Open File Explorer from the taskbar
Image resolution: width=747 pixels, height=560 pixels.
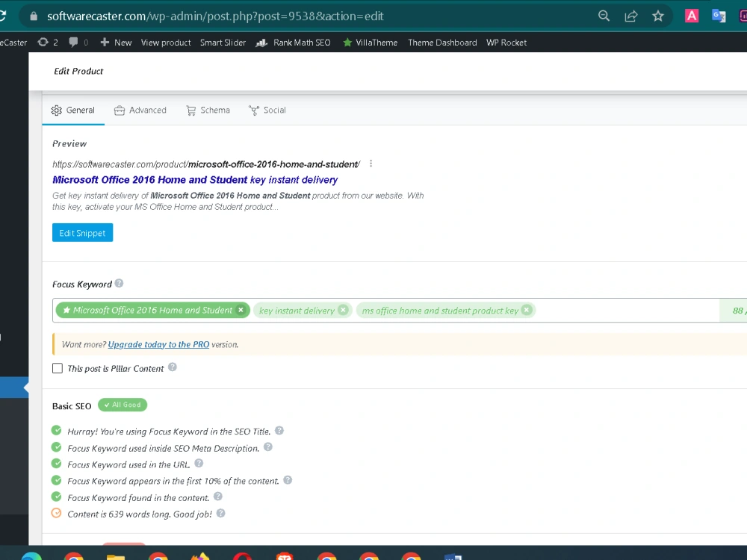pyautogui.click(x=116, y=557)
